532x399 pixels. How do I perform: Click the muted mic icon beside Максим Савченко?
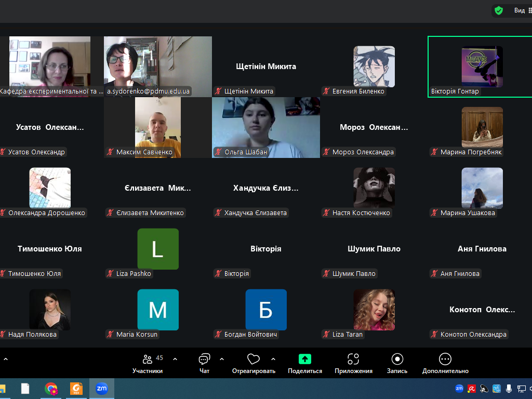[110, 152]
